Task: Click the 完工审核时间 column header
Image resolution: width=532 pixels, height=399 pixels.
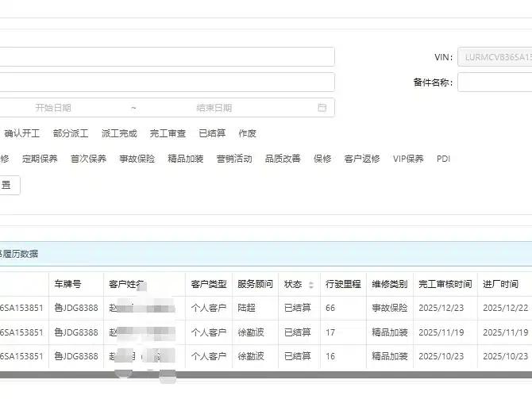Action: tap(445, 284)
